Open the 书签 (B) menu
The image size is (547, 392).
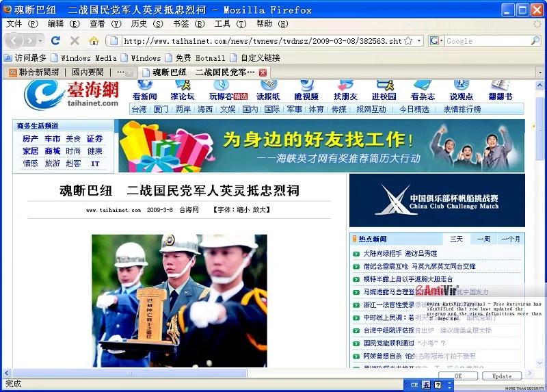[189, 24]
